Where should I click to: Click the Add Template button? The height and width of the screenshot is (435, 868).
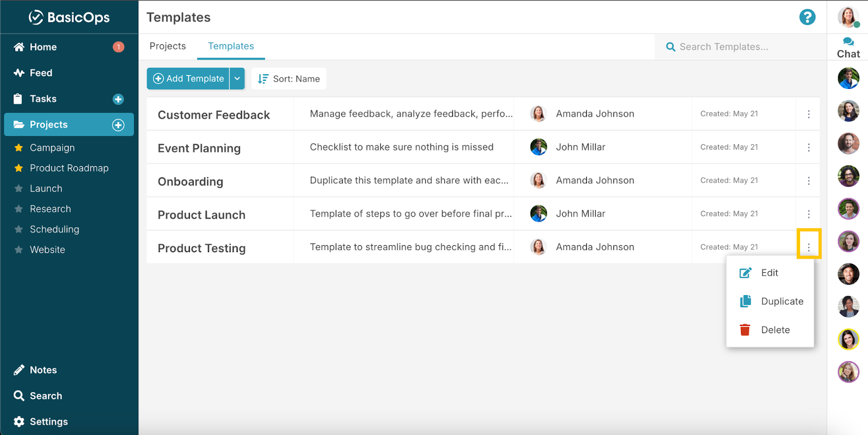188,79
